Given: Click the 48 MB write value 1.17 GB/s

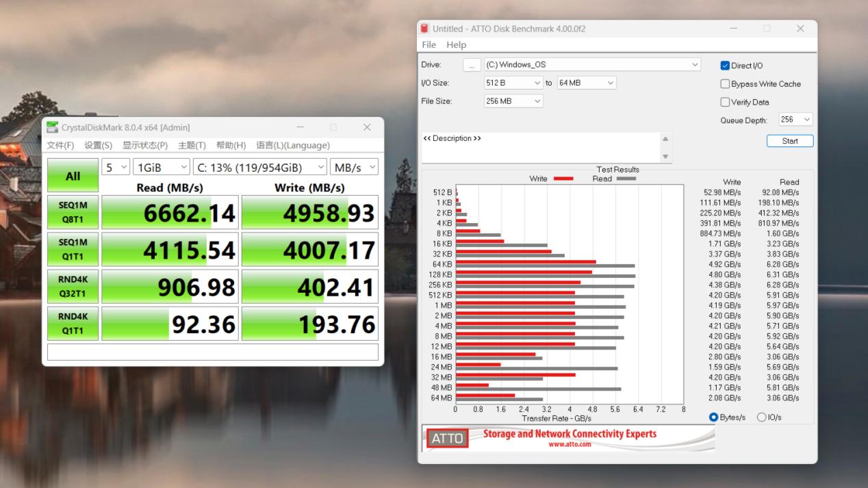Looking at the screenshot, I should (725, 387).
